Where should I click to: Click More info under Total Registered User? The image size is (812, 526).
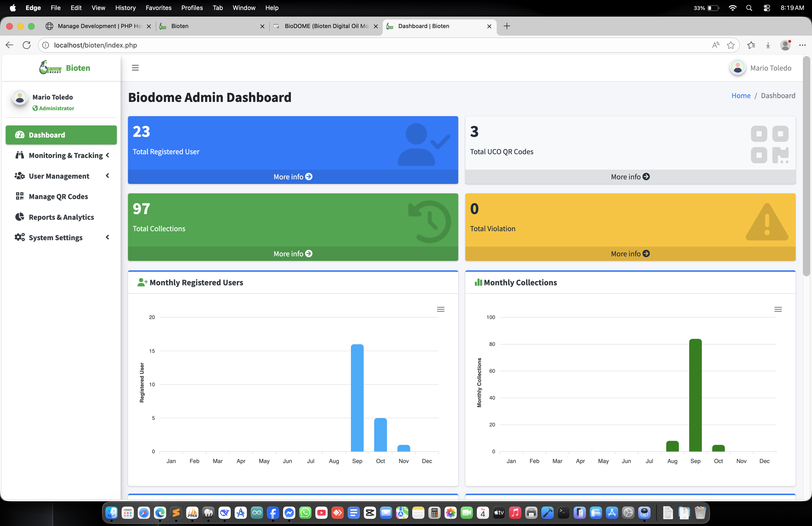coord(293,177)
